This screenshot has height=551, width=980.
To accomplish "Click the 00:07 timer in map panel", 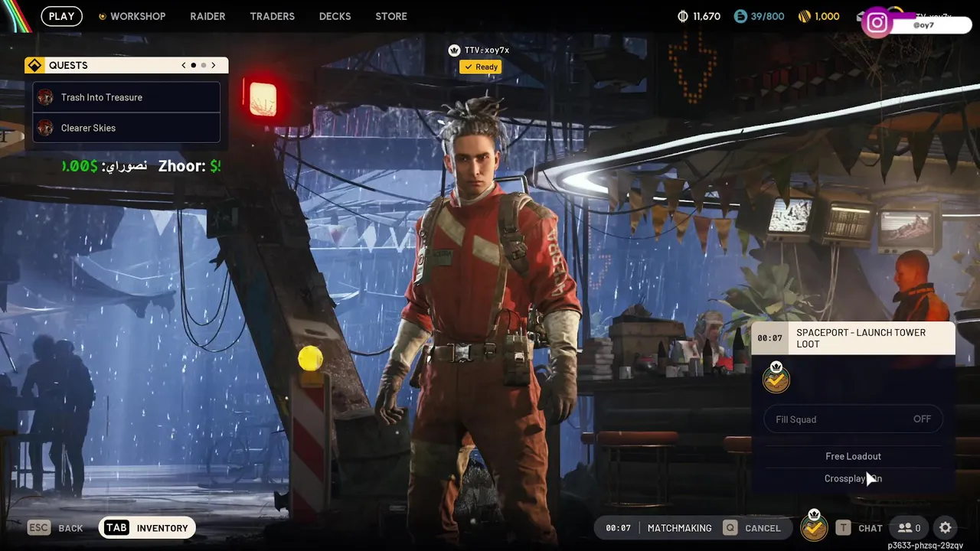I will pyautogui.click(x=770, y=338).
